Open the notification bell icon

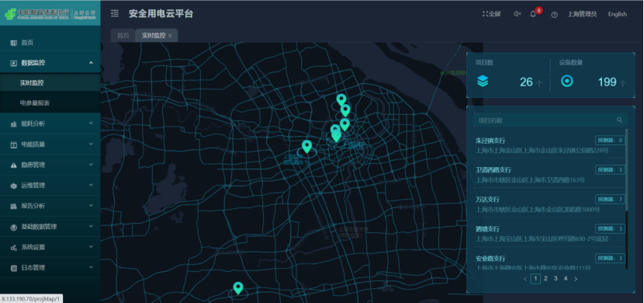pos(533,14)
